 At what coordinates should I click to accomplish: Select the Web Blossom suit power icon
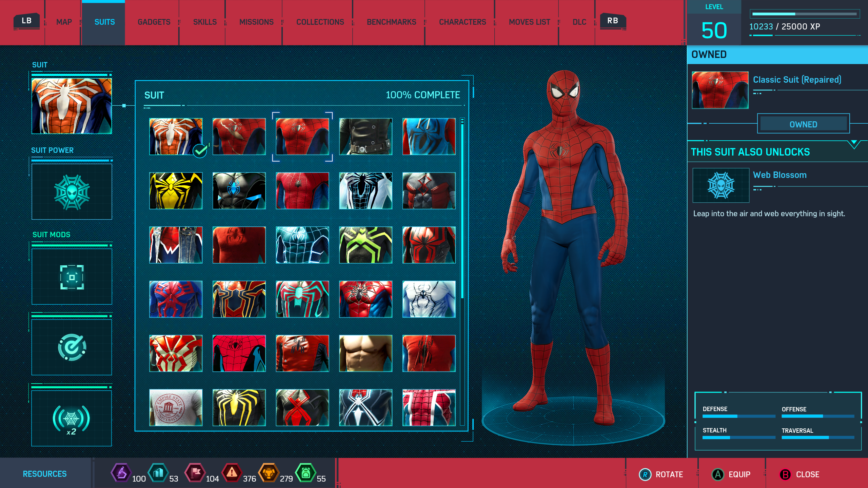coord(72,192)
